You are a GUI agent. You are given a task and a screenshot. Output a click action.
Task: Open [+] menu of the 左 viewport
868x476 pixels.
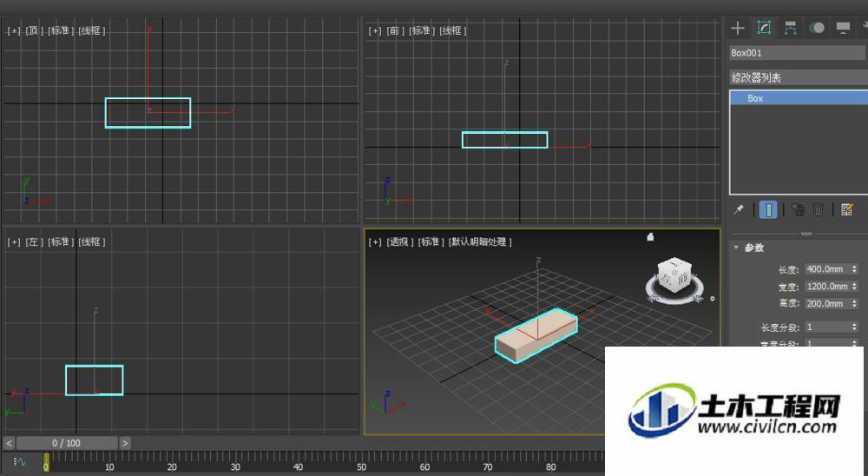13,241
